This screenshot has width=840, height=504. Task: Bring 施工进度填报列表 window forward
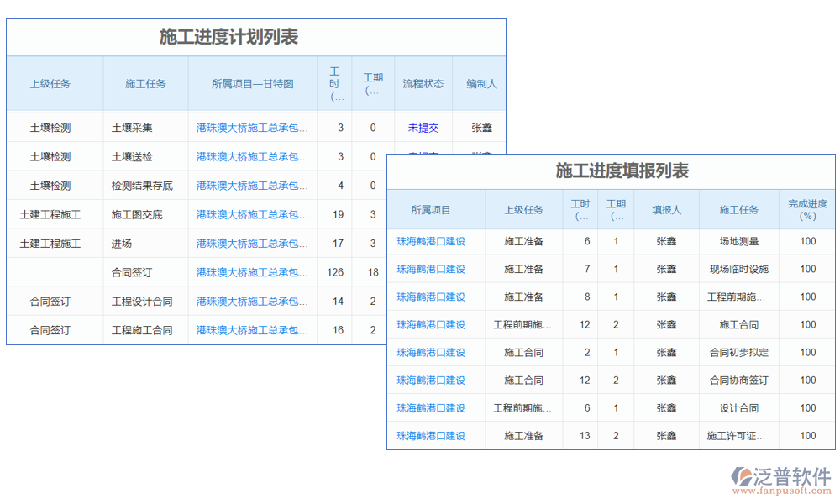(626, 170)
